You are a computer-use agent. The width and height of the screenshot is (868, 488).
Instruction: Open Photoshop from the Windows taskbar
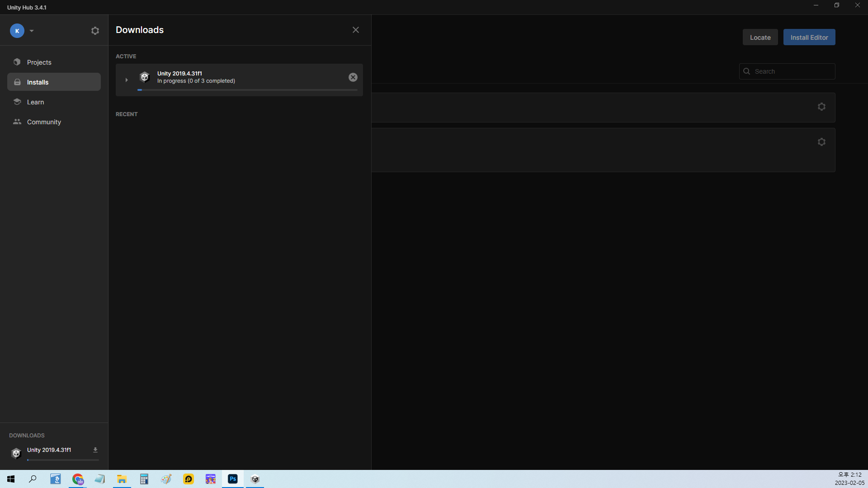[x=233, y=479]
